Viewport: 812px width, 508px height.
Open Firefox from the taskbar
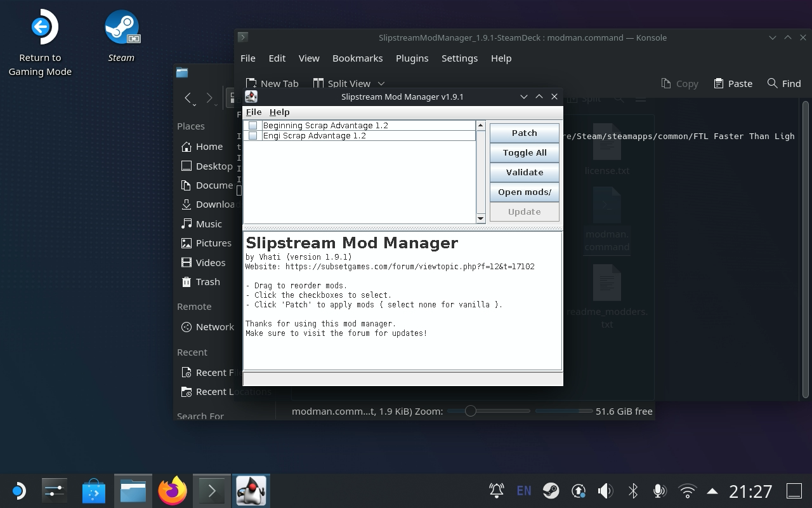173,490
